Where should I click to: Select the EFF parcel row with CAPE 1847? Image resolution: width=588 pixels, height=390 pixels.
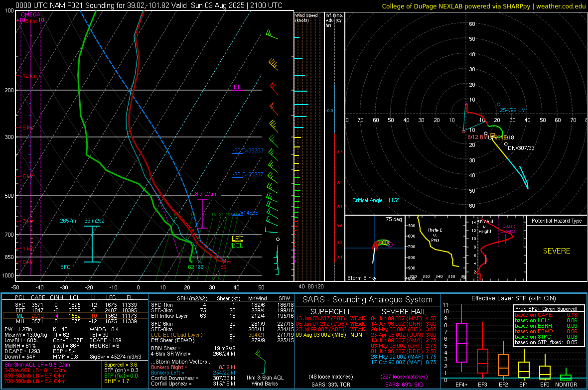tap(75, 310)
